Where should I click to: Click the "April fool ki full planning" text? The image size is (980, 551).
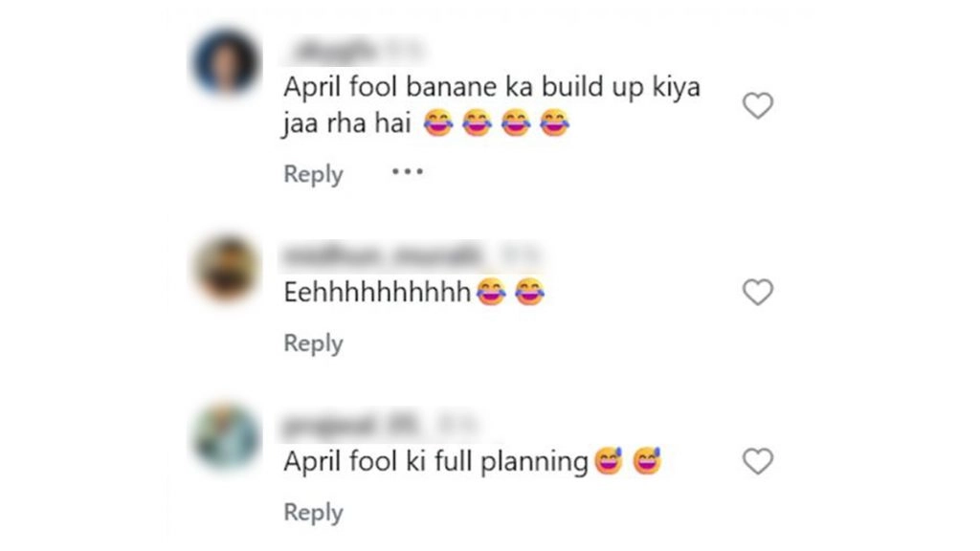click(x=435, y=463)
